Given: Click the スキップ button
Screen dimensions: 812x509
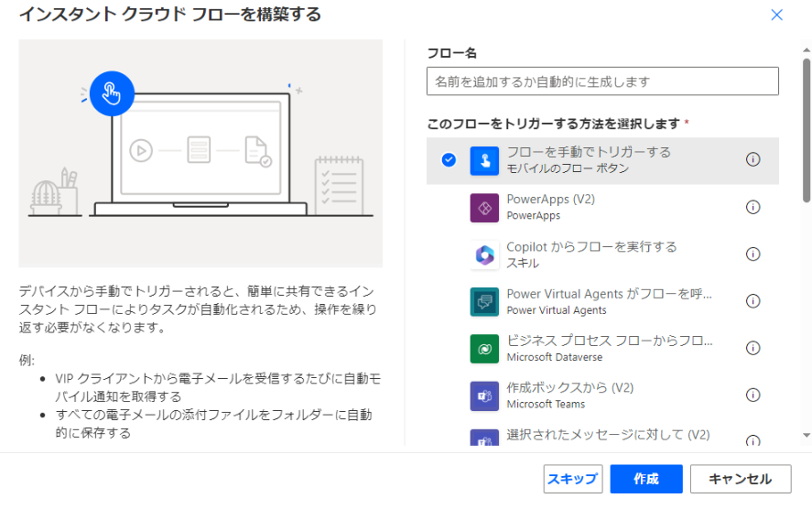Looking at the screenshot, I should [x=573, y=479].
